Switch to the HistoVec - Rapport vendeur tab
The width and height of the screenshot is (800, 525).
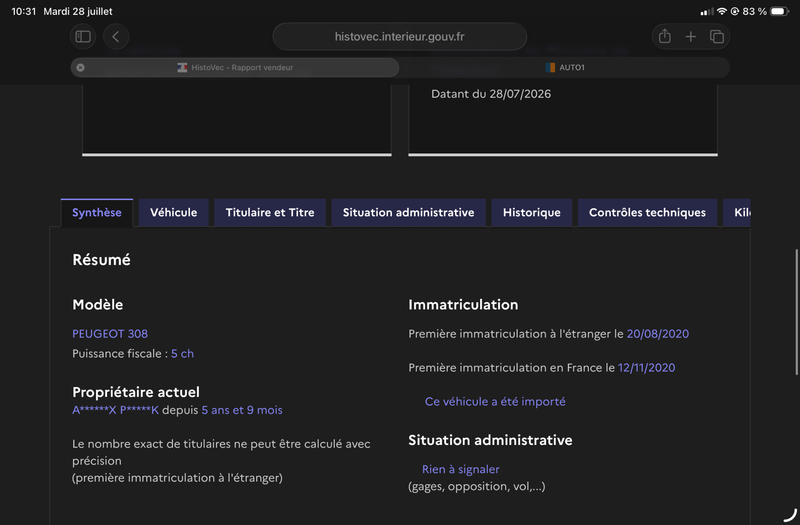pyautogui.click(x=235, y=67)
